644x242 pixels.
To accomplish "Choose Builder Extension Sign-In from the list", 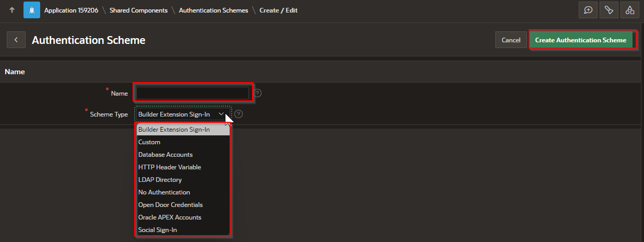I will click(x=183, y=130).
